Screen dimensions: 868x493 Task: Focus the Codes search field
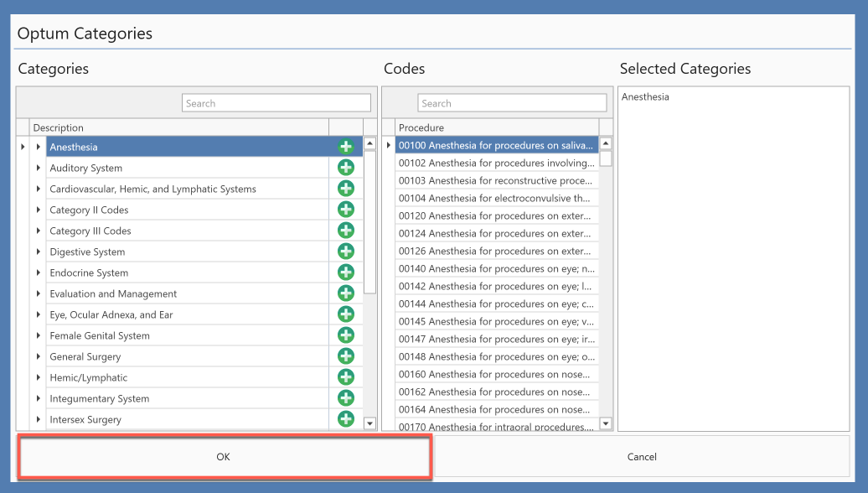[x=512, y=103]
